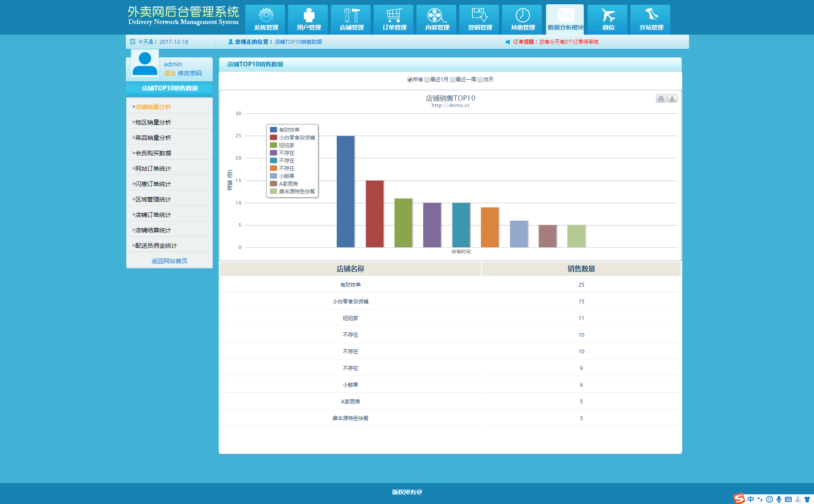Image resolution: width=814 pixels, height=504 pixels.
Task: Uncheck the 所有 time filter checkbox
Action: 410,80
